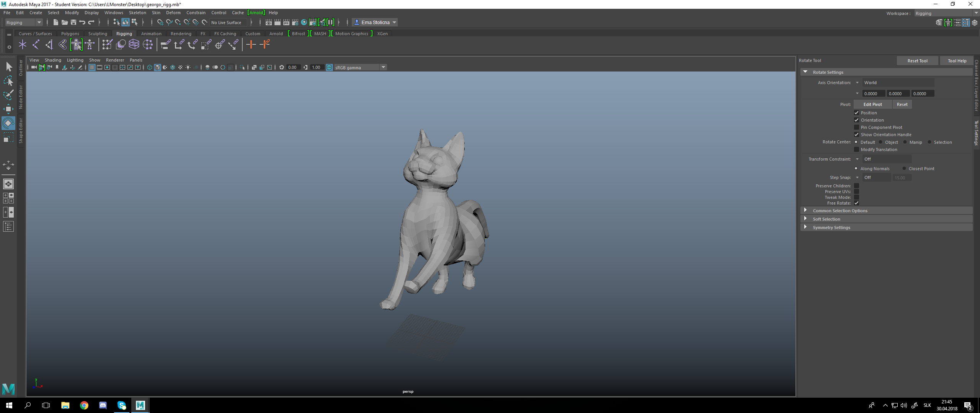This screenshot has width=980, height=413.
Task: Click the Create Lattice shelf icon
Action: (134, 45)
